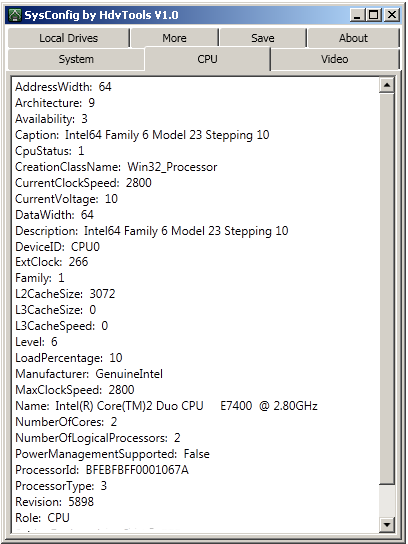Viewport: 408px width, 544px height.
Task: Click the Level: 6 line
Action: pos(36,342)
